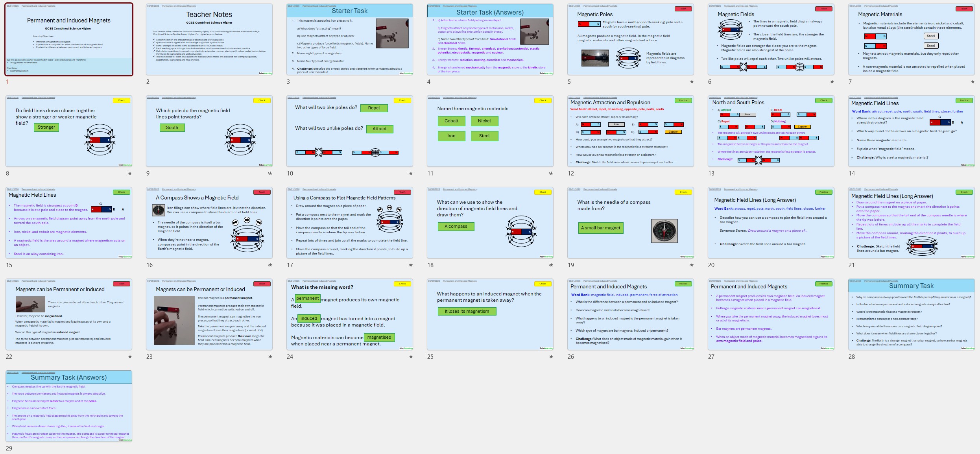
Task: Preview animations via star below slide 10
Action: pyautogui.click(x=410, y=173)
